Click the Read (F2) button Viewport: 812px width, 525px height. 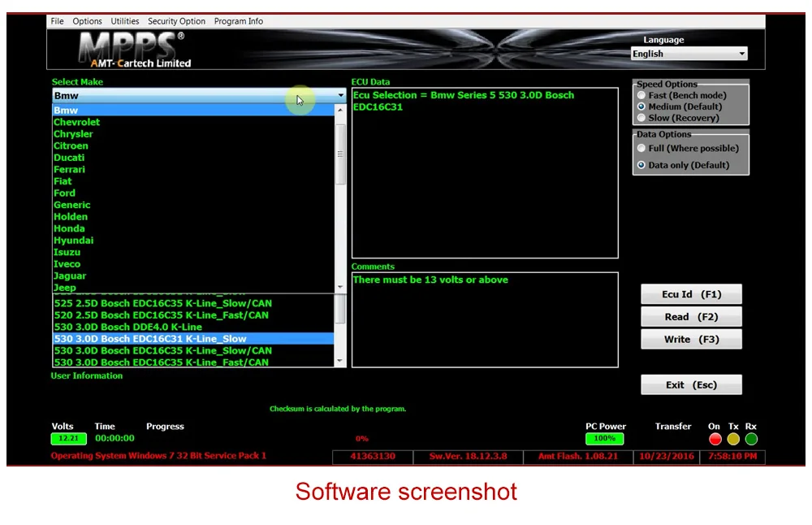(691, 317)
